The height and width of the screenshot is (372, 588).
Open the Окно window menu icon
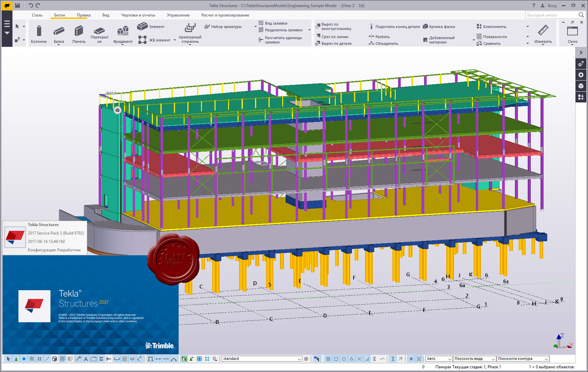point(573,34)
